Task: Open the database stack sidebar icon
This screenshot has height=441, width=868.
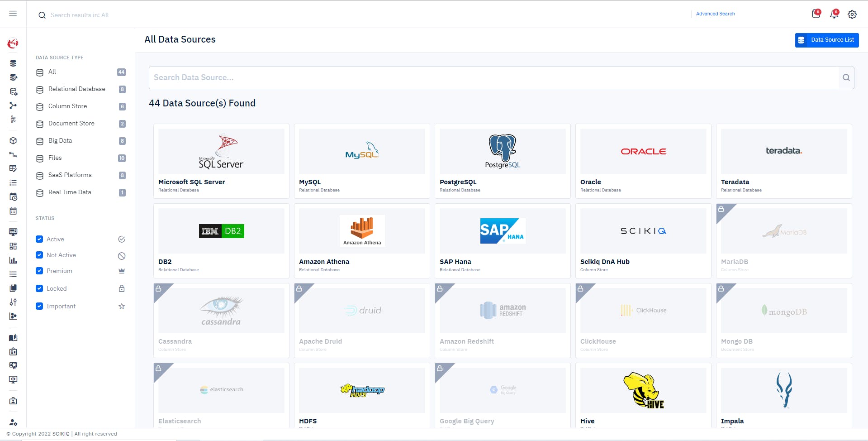Action: point(13,63)
